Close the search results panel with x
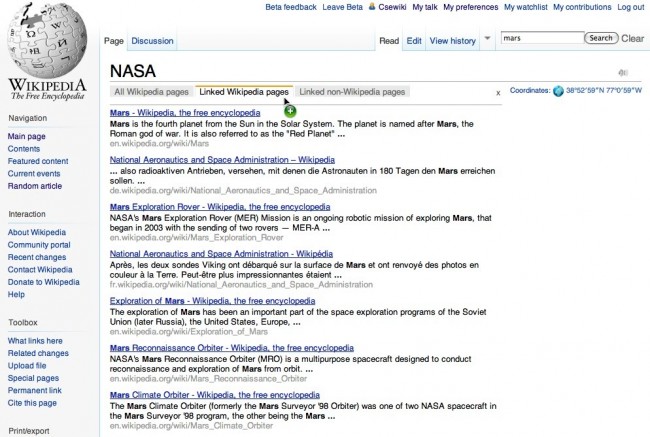Viewport: 650px width, 437px height. [x=498, y=93]
